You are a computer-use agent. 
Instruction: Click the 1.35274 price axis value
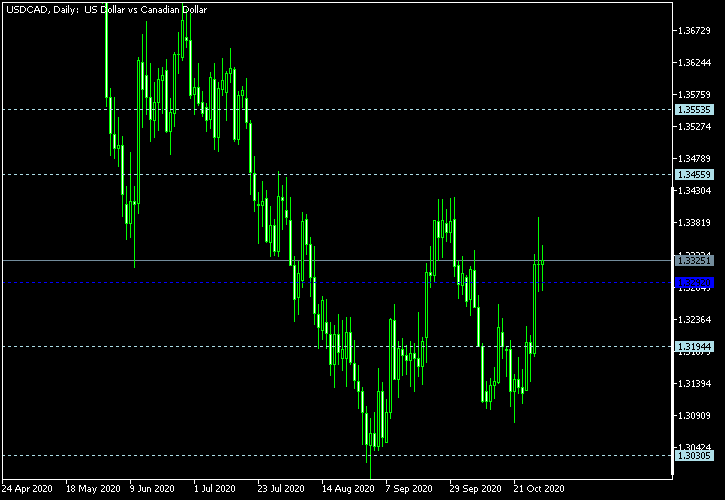[694, 126]
